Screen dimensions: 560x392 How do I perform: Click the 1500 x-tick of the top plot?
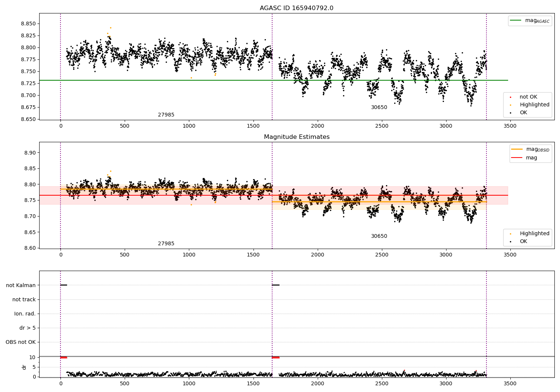(253, 126)
